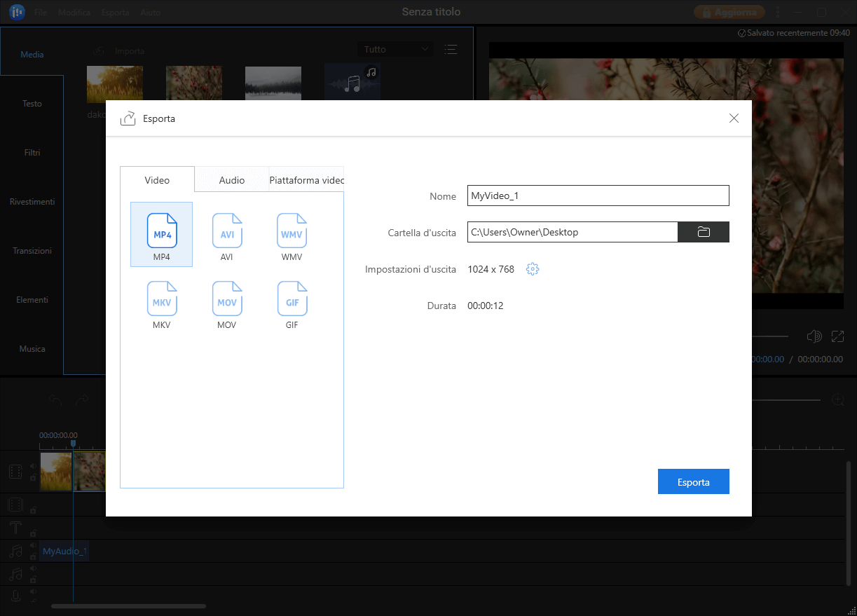Image resolution: width=857 pixels, height=616 pixels.
Task: Choose the AVI format icon
Action: click(226, 231)
